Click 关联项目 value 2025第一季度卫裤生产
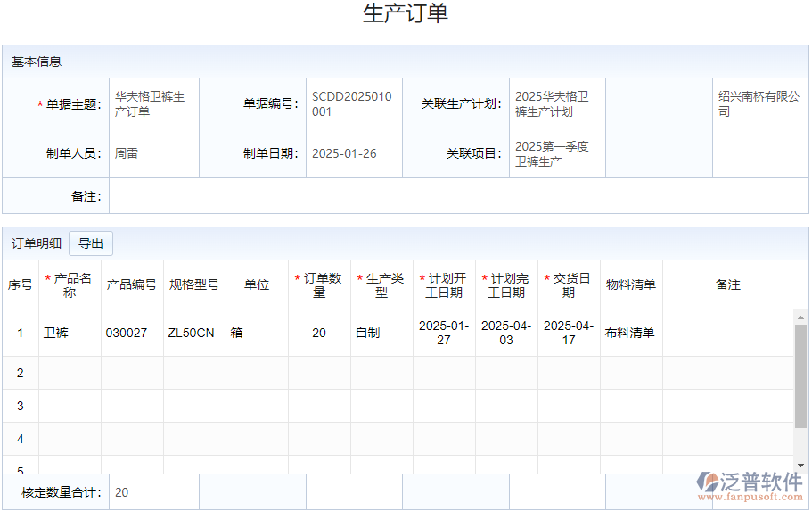This screenshot has height=511, width=812. click(x=552, y=154)
